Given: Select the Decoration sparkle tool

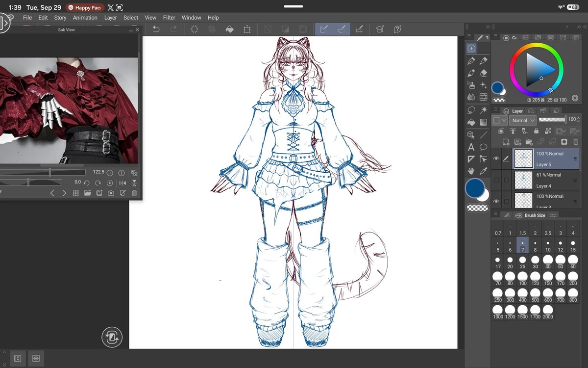Looking at the screenshot, I should point(484,85).
